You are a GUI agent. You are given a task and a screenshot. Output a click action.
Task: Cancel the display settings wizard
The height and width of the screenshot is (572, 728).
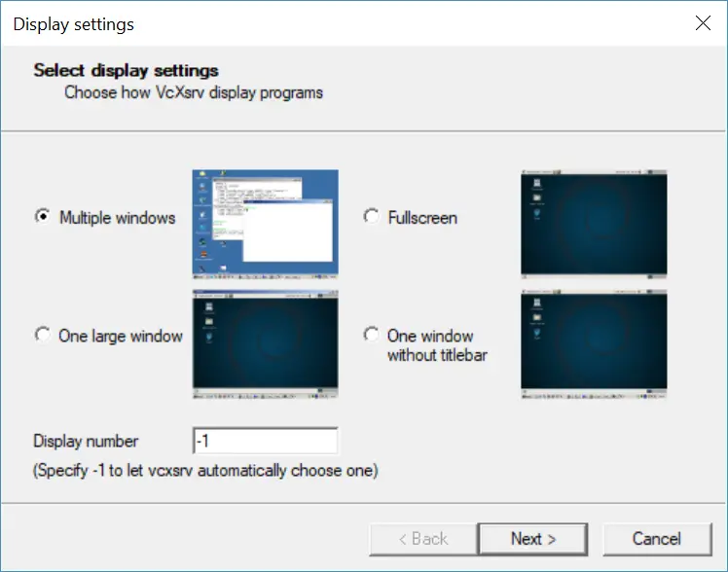pyautogui.click(x=657, y=539)
